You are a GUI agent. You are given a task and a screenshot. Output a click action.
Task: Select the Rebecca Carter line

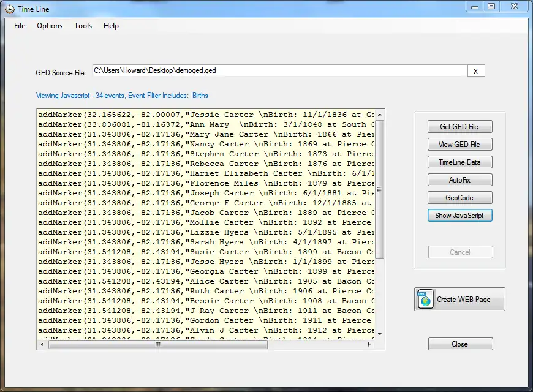click(206, 164)
